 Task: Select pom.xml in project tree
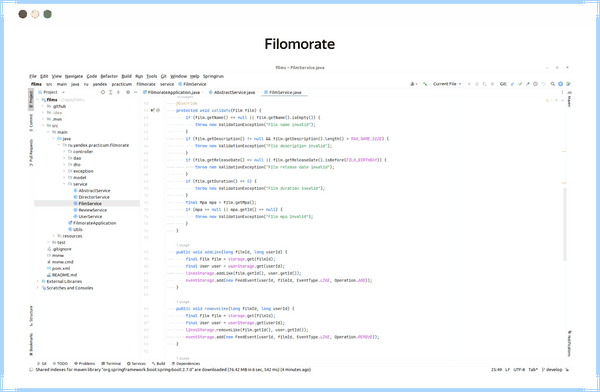[x=59, y=268]
